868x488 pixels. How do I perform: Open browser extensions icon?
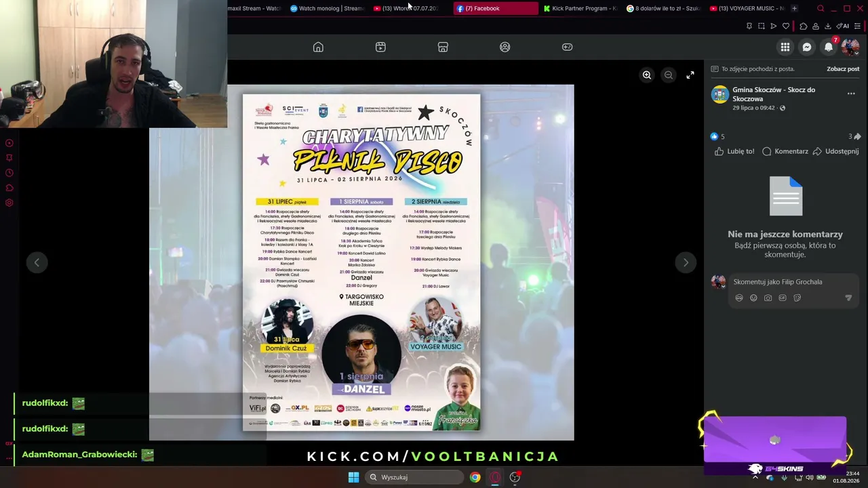804,26
